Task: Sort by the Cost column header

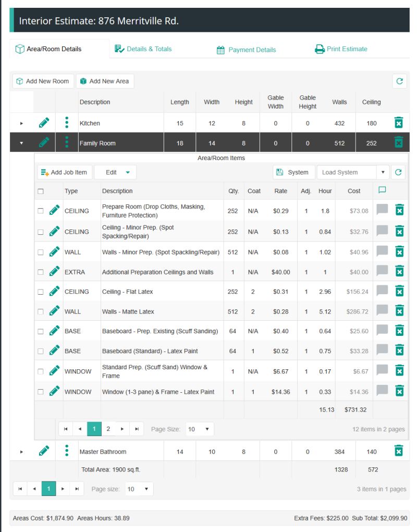Action: (354, 191)
